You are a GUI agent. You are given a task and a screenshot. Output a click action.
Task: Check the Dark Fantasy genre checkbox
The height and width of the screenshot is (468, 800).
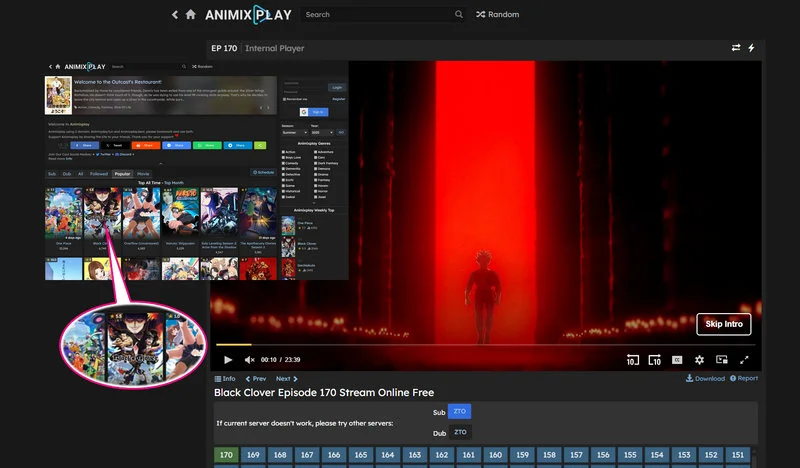[316, 163]
